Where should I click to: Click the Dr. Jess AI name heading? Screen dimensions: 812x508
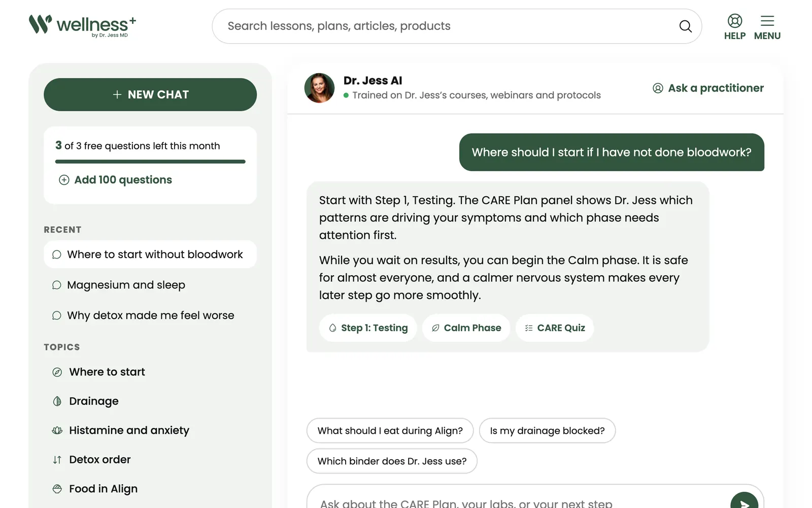[373, 81]
